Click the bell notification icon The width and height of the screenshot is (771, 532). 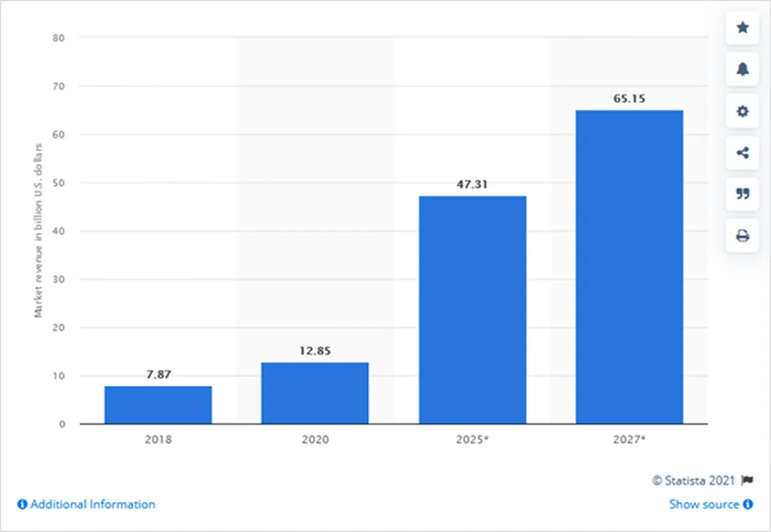(742, 69)
